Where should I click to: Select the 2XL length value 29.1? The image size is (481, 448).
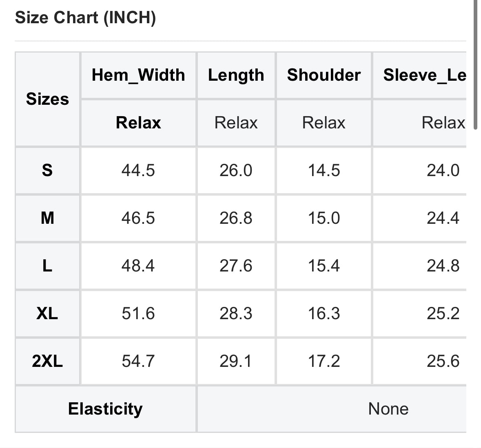236,361
